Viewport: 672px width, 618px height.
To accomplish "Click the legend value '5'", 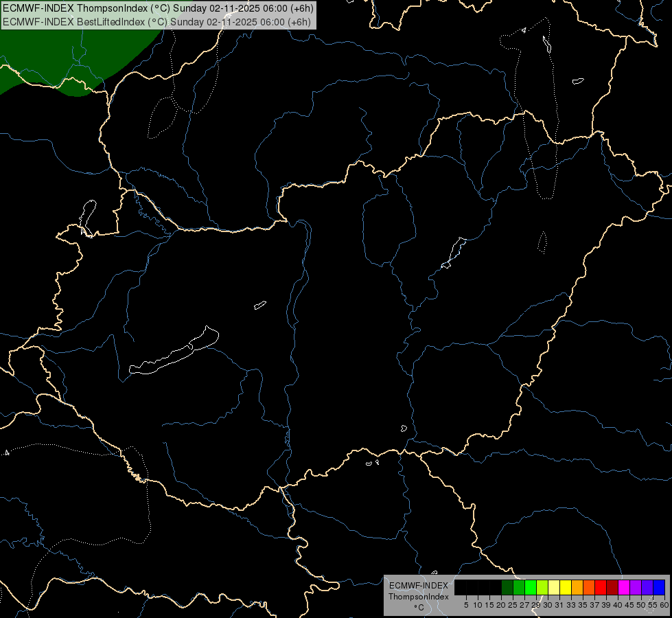I will click(466, 605).
